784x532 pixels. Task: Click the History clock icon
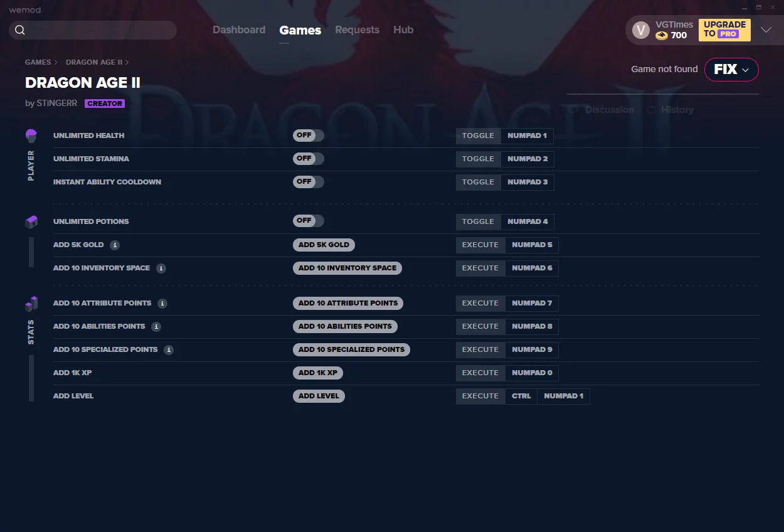click(x=652, y=110)
